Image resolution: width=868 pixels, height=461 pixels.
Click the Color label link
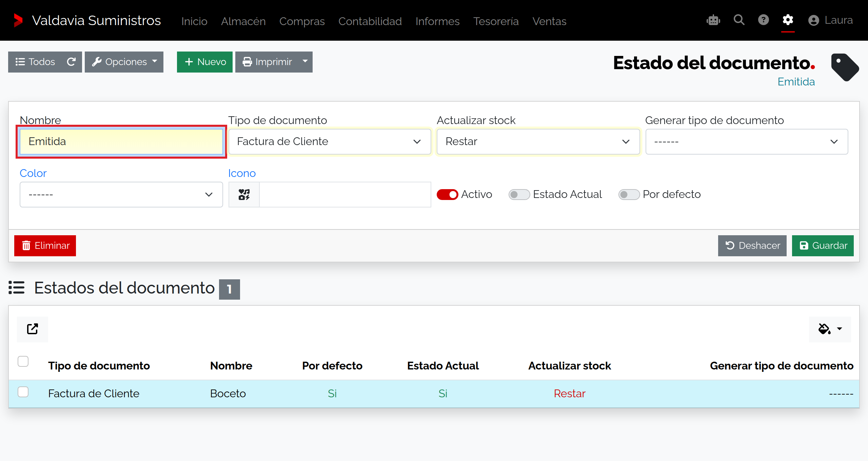33,173
